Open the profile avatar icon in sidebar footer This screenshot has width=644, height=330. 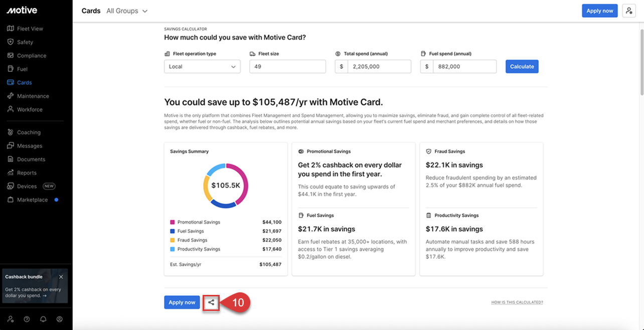point(60,319)
